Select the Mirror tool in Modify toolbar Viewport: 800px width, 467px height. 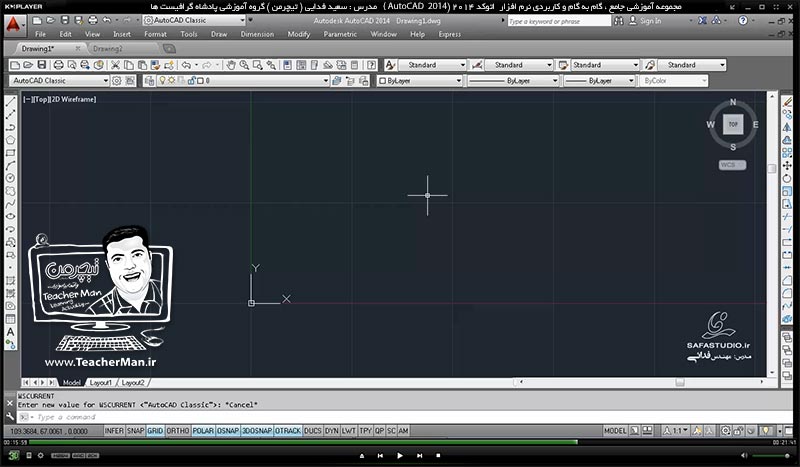point(787,127)
